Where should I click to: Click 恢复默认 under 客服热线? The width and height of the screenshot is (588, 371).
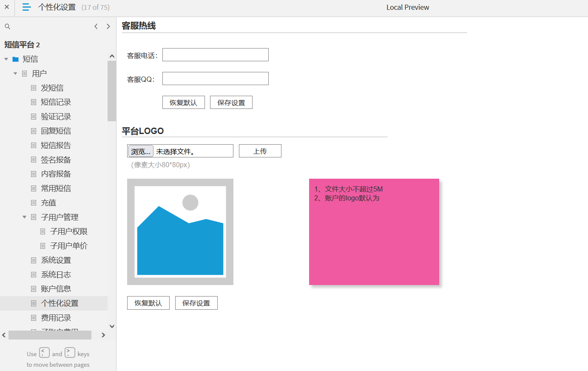click(x=184, y=103)
